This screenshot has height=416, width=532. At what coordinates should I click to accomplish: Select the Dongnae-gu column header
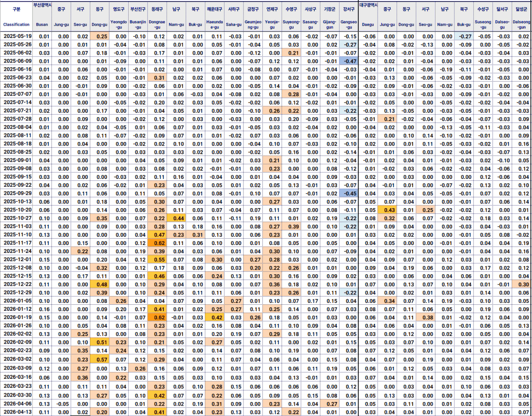pos(157,25)
